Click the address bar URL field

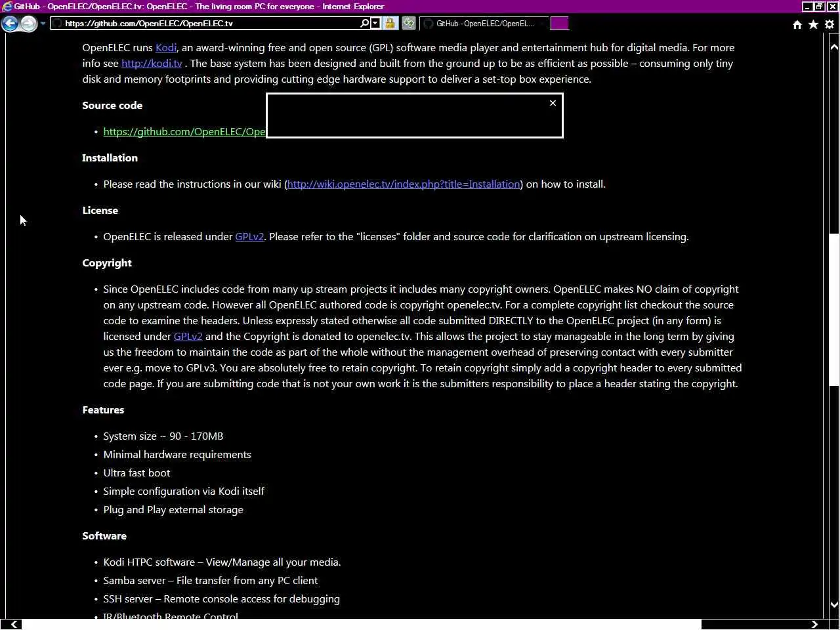coord(210,23)
